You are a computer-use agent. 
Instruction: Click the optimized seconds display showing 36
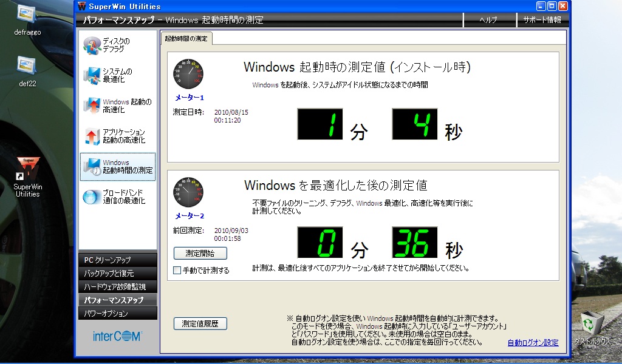pyautogui.click(x=415, y=243)
